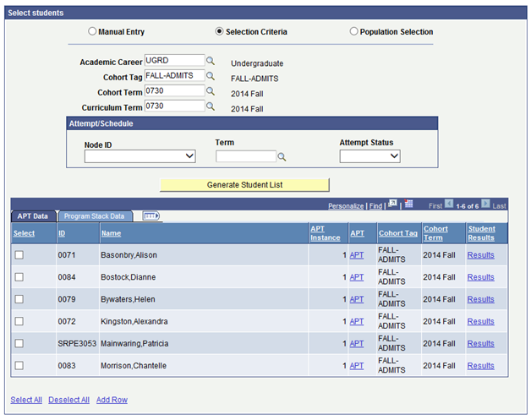This screenshot has height=420, width=531.
Task: Expand the Node ID dropdown
Action: (140, 156)
